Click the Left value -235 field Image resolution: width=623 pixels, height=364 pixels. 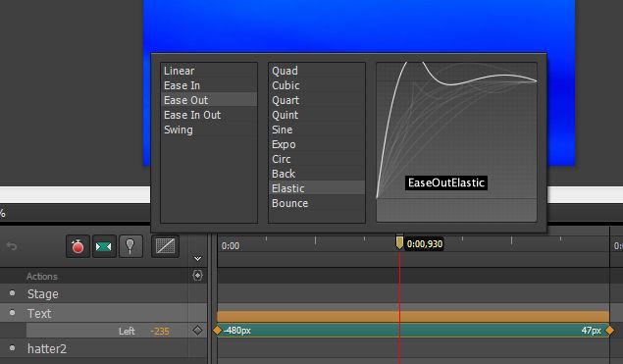[160, 331]
